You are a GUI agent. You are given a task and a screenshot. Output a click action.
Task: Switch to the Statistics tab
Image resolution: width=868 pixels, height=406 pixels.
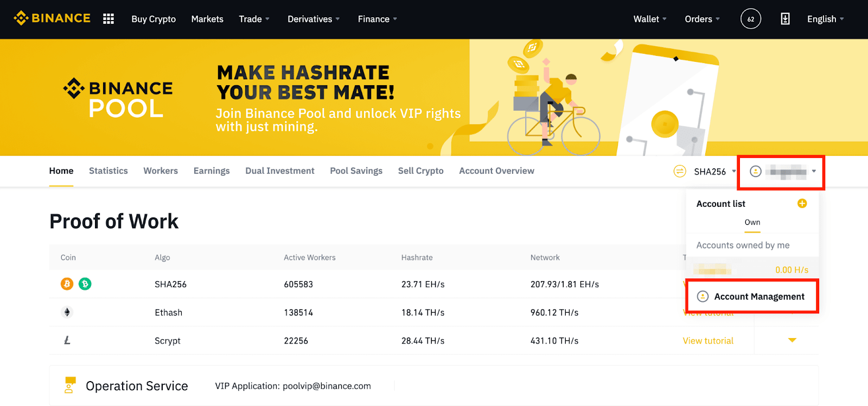pyautogui.click(x=108, y=171)
